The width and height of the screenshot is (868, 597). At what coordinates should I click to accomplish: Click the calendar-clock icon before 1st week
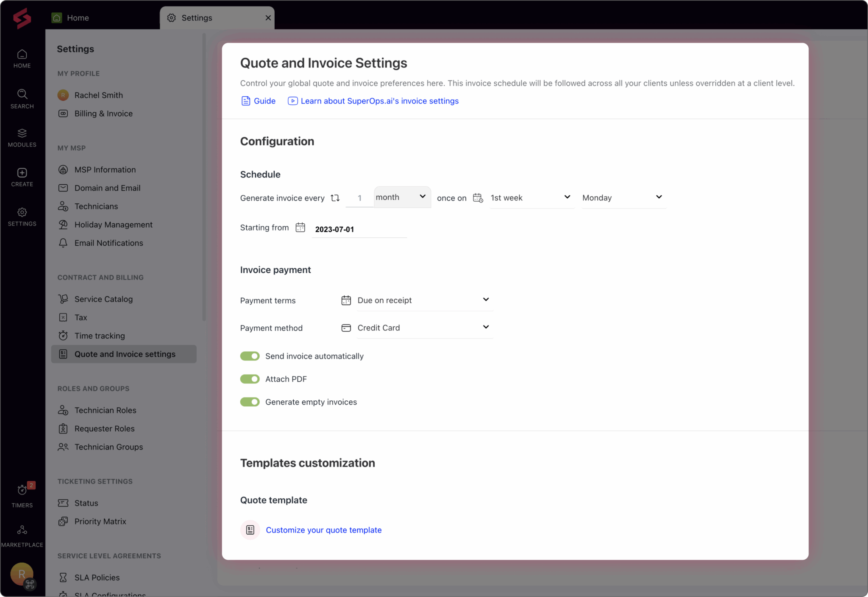pyautogui.click(x=478, y=198)
